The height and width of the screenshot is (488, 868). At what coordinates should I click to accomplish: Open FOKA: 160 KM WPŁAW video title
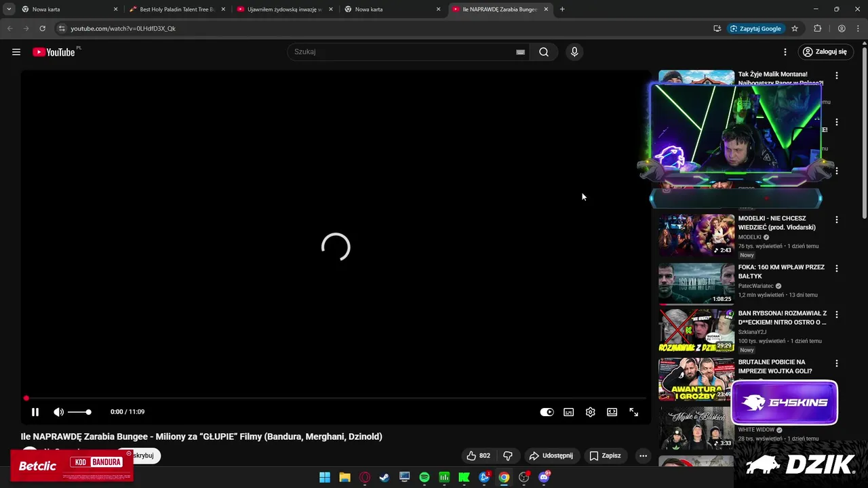781,272
